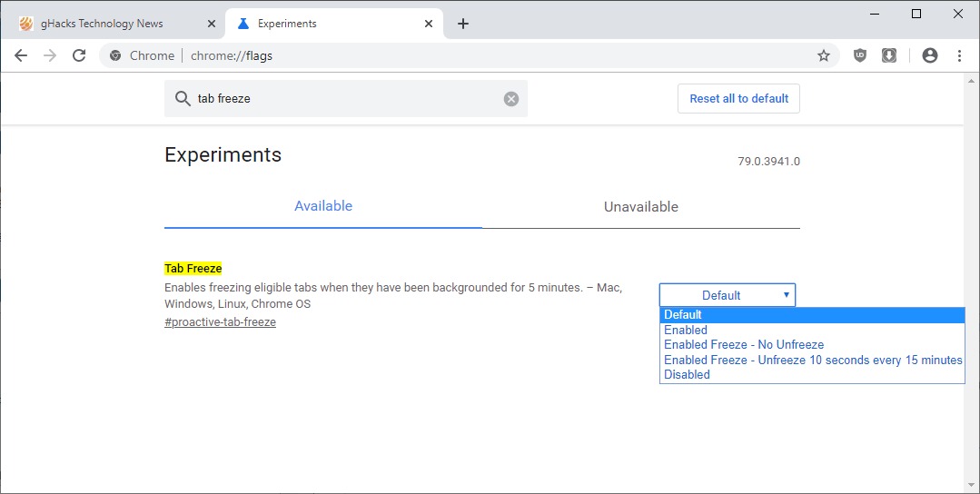Screen dimensions: 980x494
Task: Open the #proactive-tab-freeze link
Action: coord(220,322)
